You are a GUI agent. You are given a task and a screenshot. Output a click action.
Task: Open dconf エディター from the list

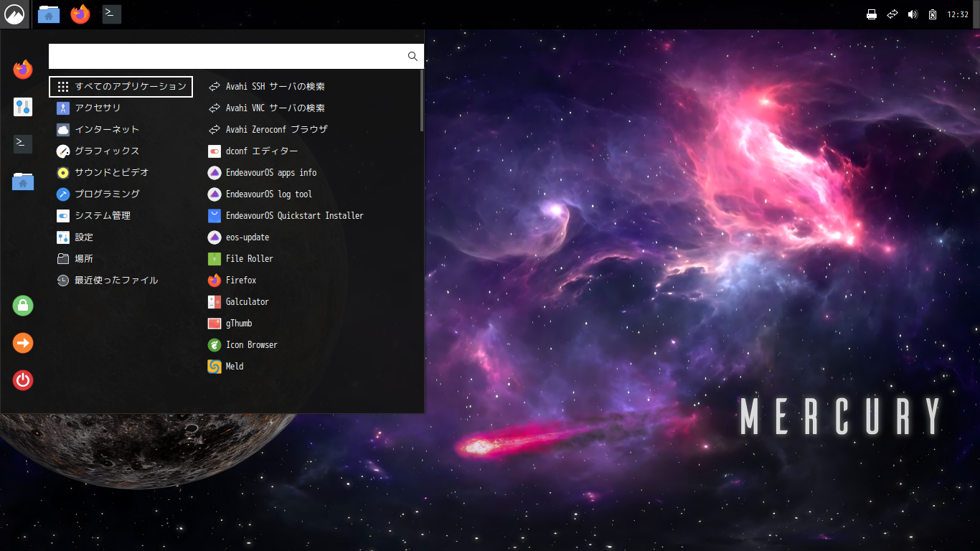(x=309, y=151)
